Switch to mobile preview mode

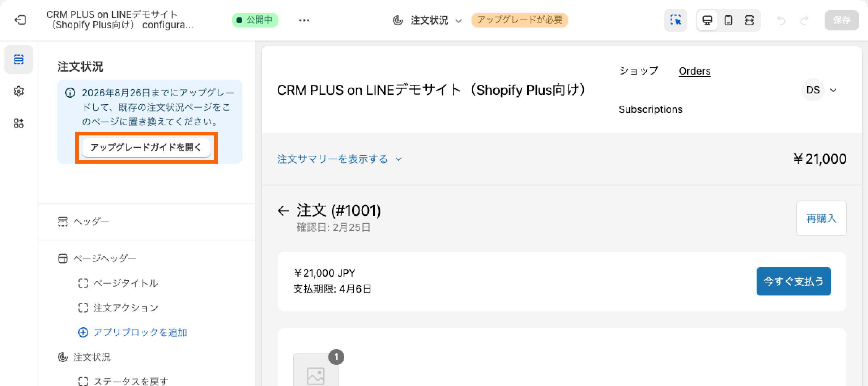[728, 20]
